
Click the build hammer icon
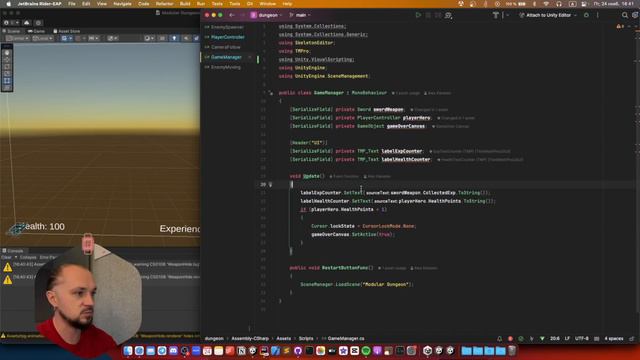(x=496, y=15)
